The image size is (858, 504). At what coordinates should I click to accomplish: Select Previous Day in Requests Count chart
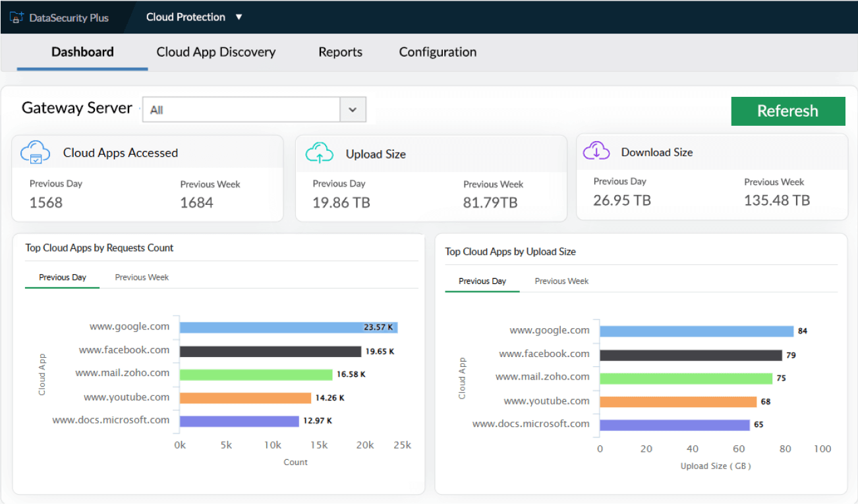(62, 277)
